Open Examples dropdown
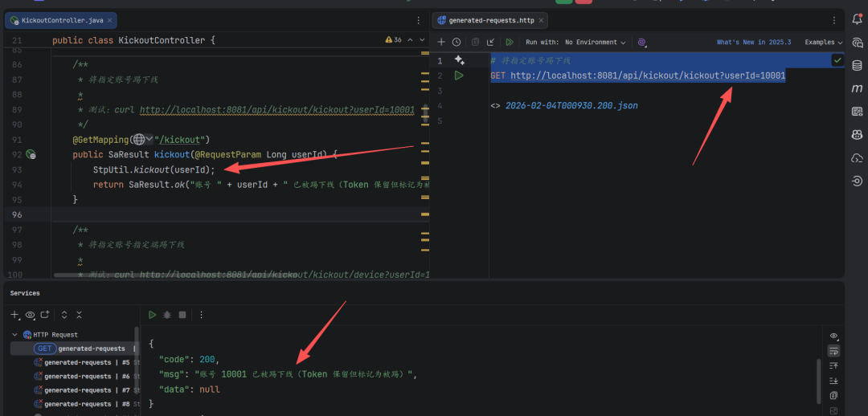The image size is (868, 416). [823, 42]
